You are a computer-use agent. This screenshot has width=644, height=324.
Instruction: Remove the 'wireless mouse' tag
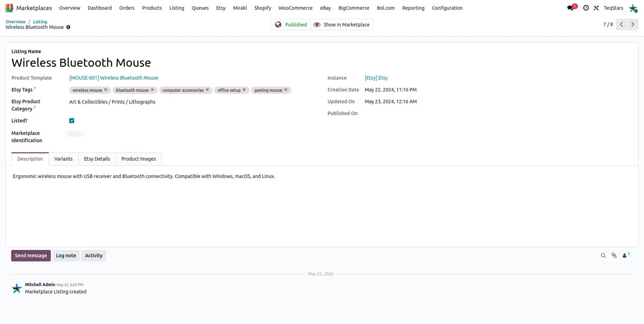pos(106,90)
